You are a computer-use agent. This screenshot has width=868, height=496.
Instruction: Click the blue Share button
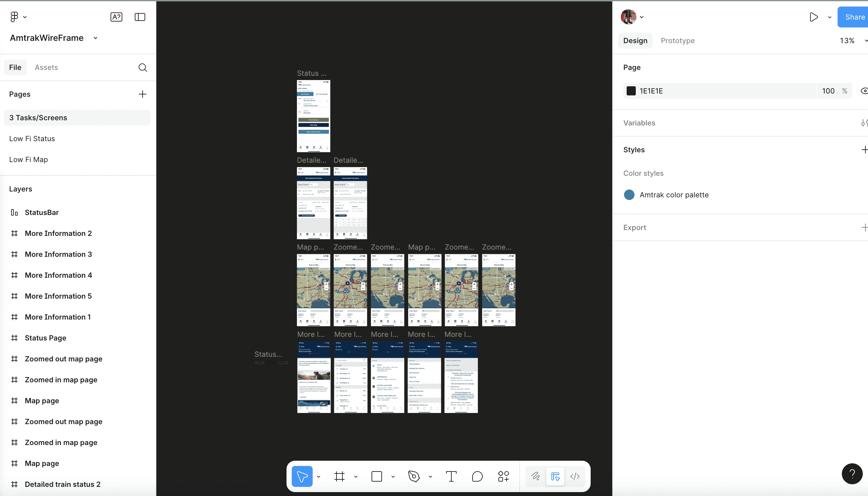[x=854, y=17]
